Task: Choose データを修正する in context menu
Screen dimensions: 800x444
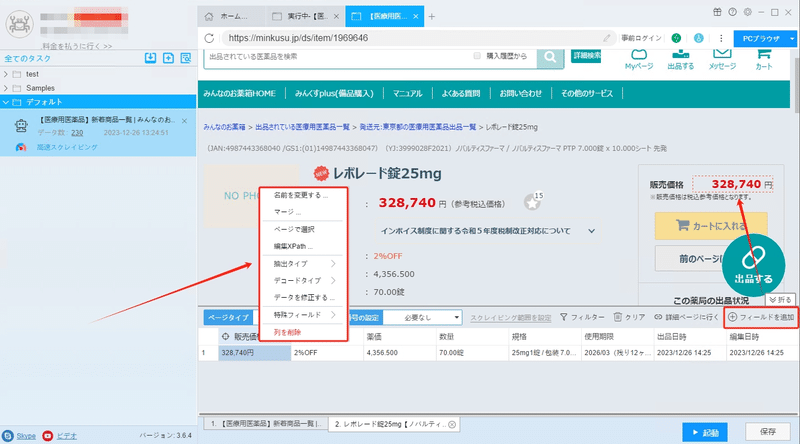Action: coord(304,298)
